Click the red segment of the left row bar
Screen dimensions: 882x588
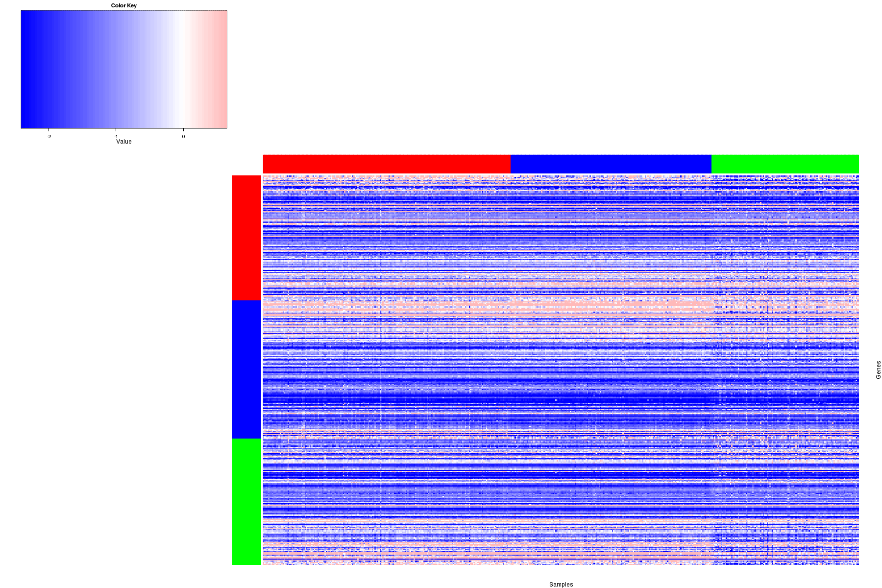tap(246, 238)
